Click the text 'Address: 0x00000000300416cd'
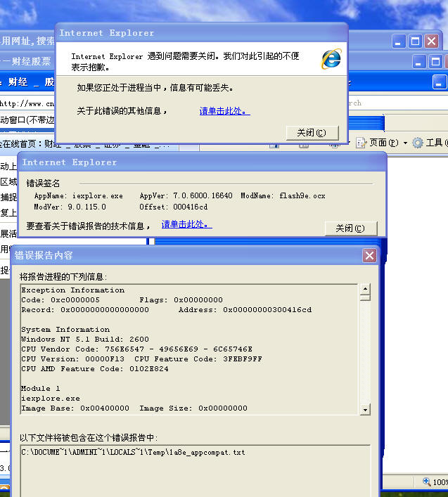Screen dimensions: 448x497 pyautogui.click(x=245, y=310)
